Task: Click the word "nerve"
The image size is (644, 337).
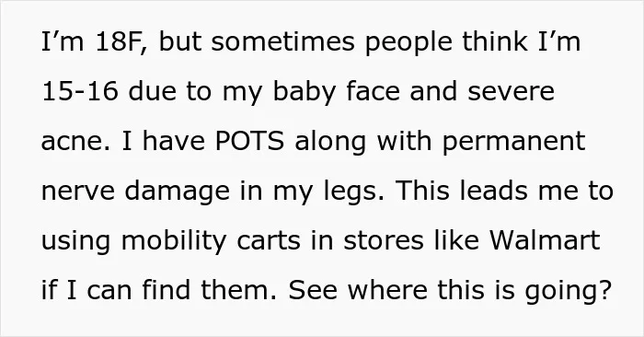Action: [78, 192]
